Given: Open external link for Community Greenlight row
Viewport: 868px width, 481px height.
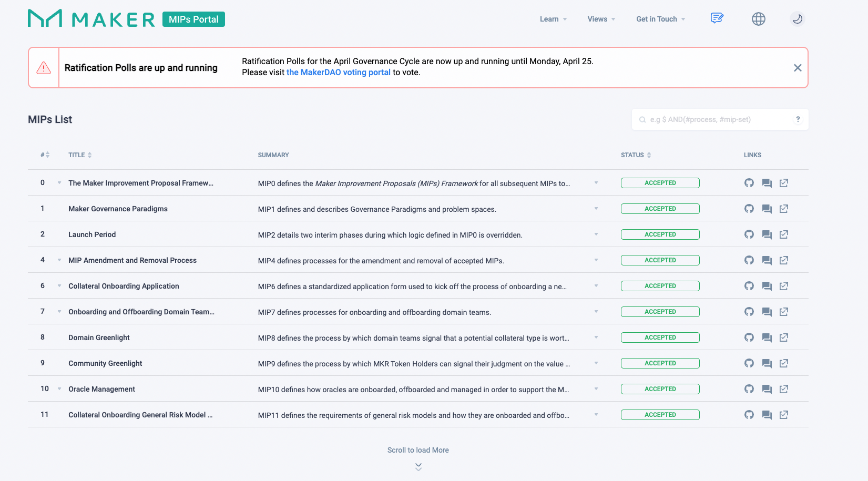Looking at the screenshot, I should [x=784, y=363].
